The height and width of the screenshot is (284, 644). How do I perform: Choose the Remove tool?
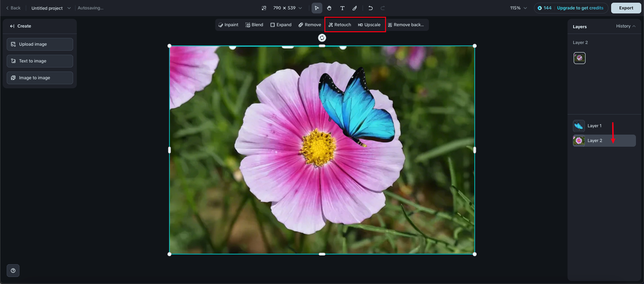(x=309, y=25)
